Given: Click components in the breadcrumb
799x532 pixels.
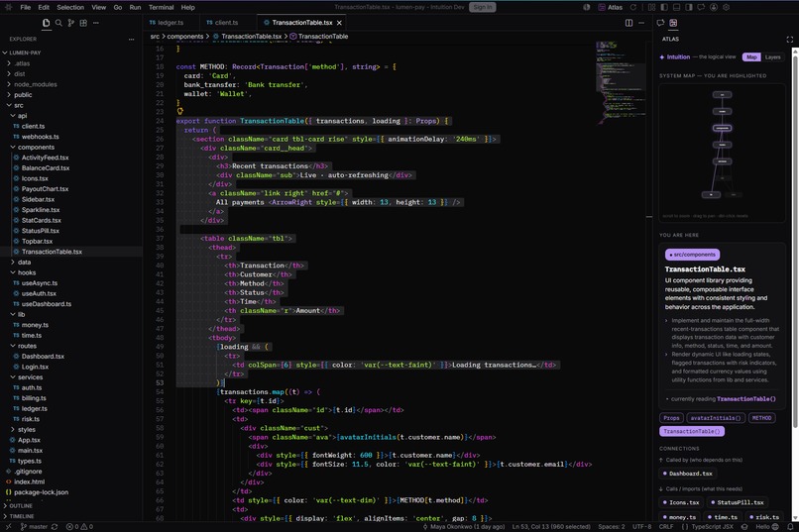Looking at the screenshot, I should tap(185, 36).
